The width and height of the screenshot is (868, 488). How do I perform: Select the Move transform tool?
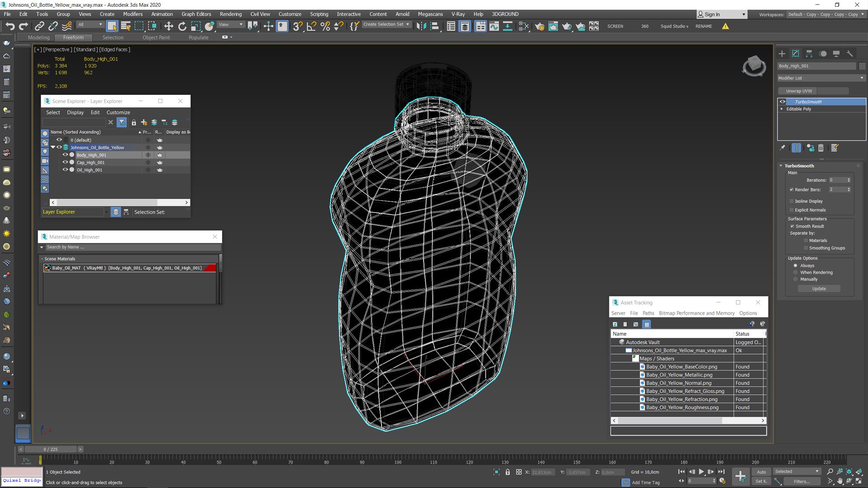[168, 26]
